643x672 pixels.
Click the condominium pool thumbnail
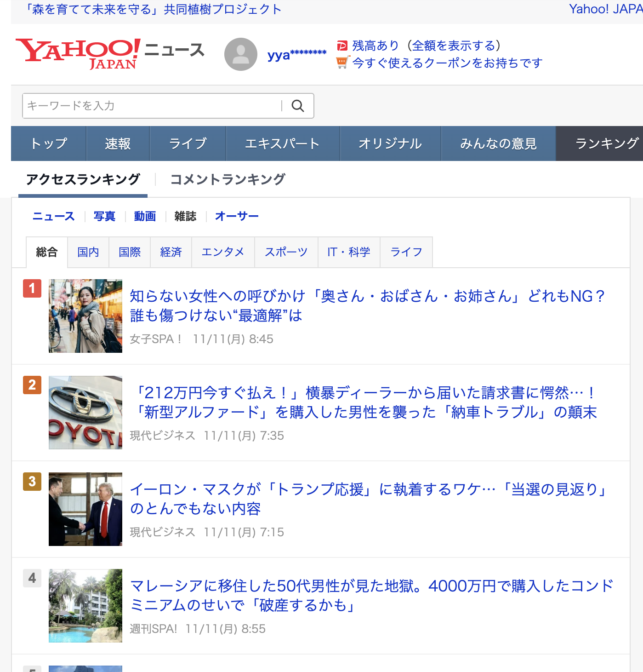tap(85, 606)
